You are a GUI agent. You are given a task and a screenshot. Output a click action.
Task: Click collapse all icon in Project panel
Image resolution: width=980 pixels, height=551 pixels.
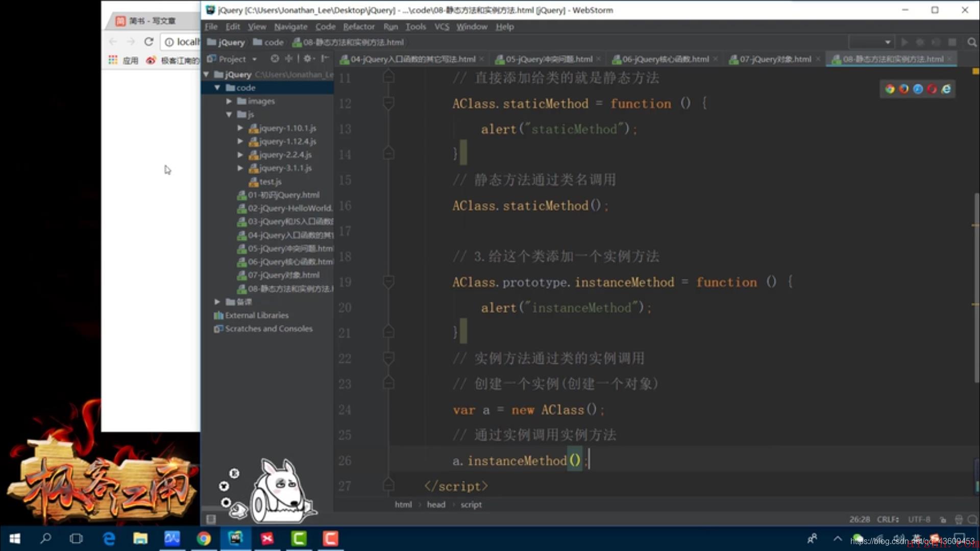tap(288, 59)
